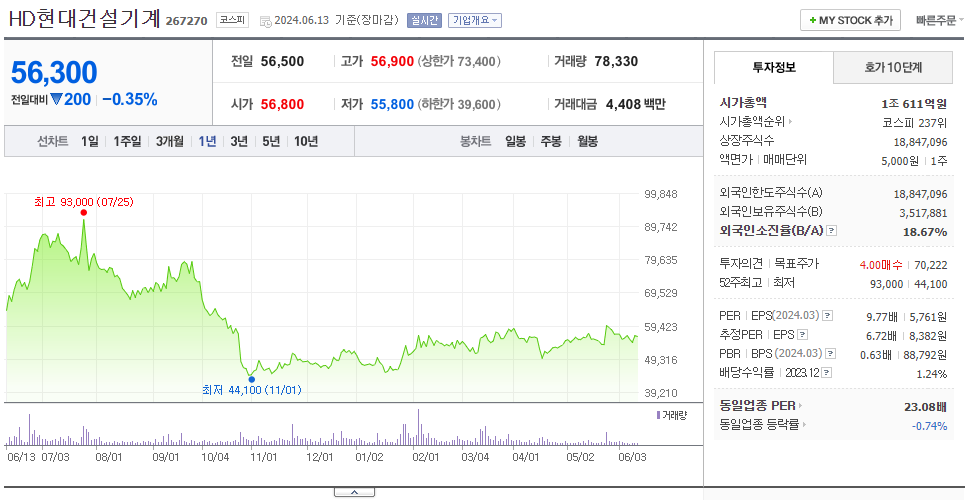Click the target price 70,222
The height and width of the screenshot is (500, 968).
tap(931, 265)
